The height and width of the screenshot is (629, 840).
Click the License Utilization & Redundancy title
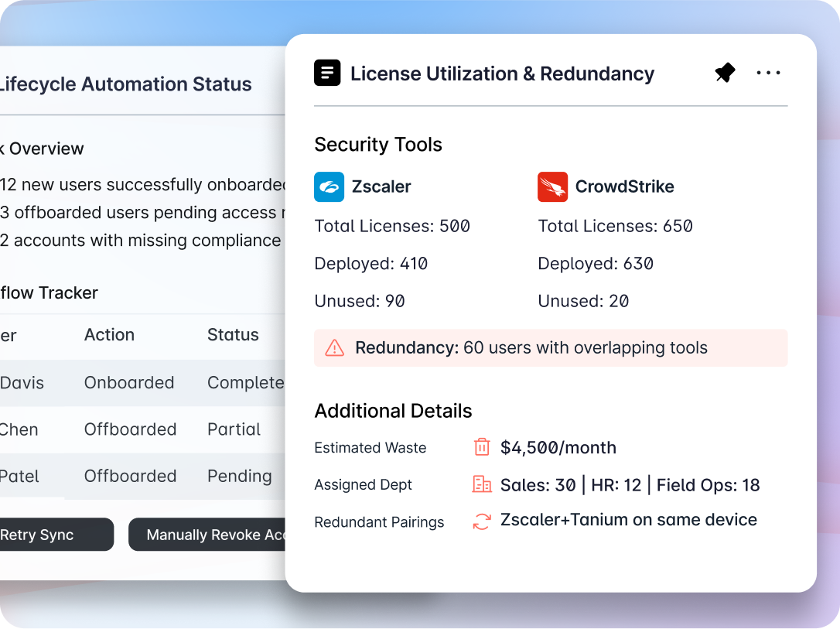click(x=502, y=73)
